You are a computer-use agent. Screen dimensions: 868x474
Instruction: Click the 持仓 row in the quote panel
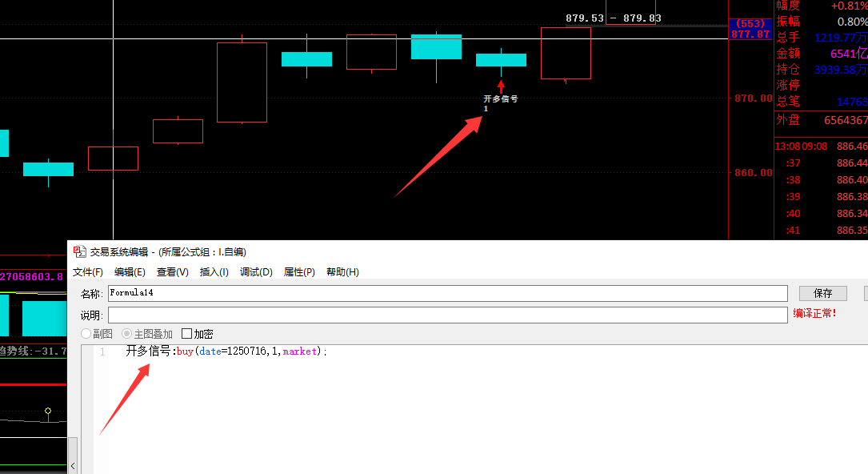[822, 70]
